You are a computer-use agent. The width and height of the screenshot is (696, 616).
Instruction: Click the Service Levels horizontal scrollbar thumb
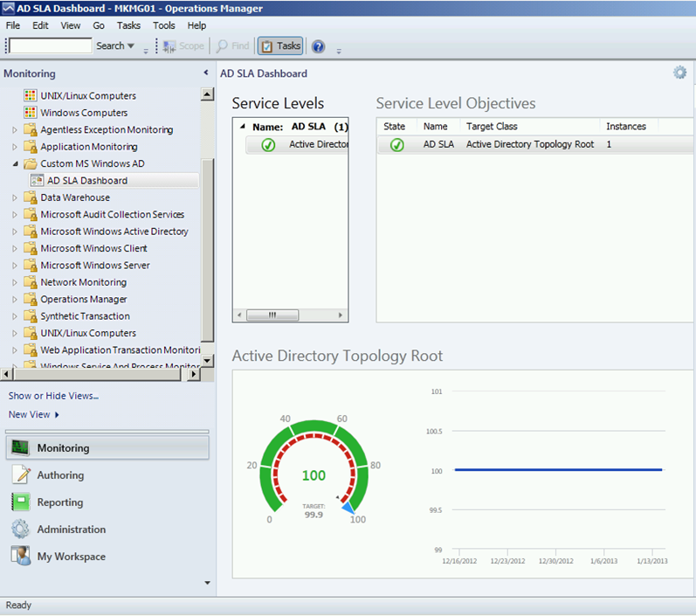[272, 315]
